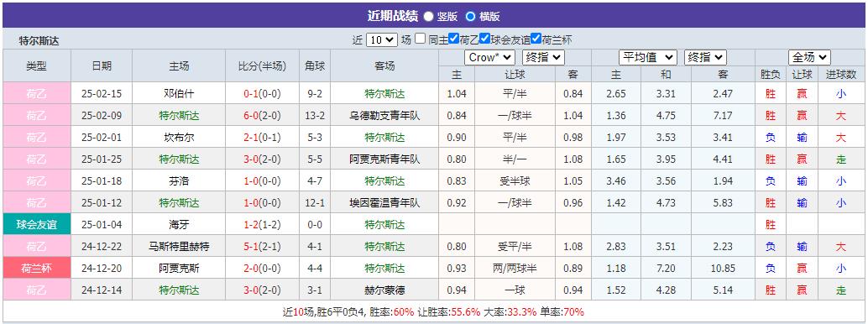Click the 5-1(2-1) score on 24-12-22
Screen dimensions: 868x324
[x=263, y=247]
